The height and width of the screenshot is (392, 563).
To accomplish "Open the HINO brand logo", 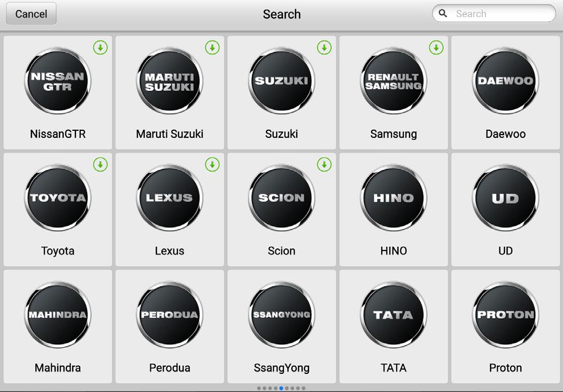I will coord(394,198).
